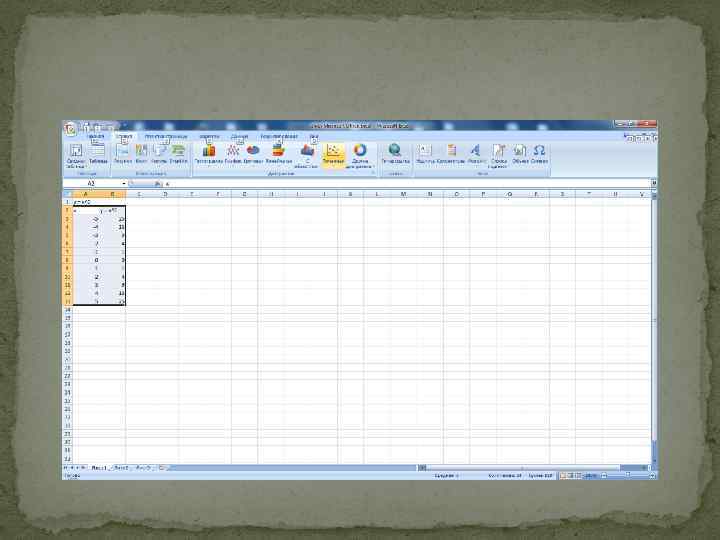Switch to the second sheet tab
720x540 pixels.
[121, 468]
